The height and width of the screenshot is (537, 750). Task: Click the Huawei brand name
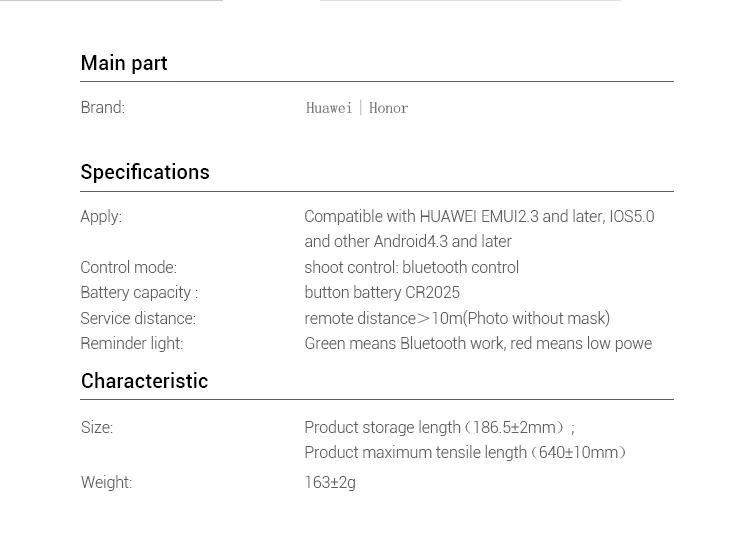(329, 108)
